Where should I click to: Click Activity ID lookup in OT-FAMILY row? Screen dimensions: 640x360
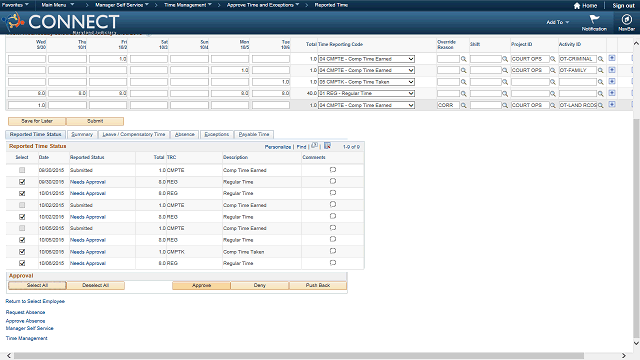point(600,71)
